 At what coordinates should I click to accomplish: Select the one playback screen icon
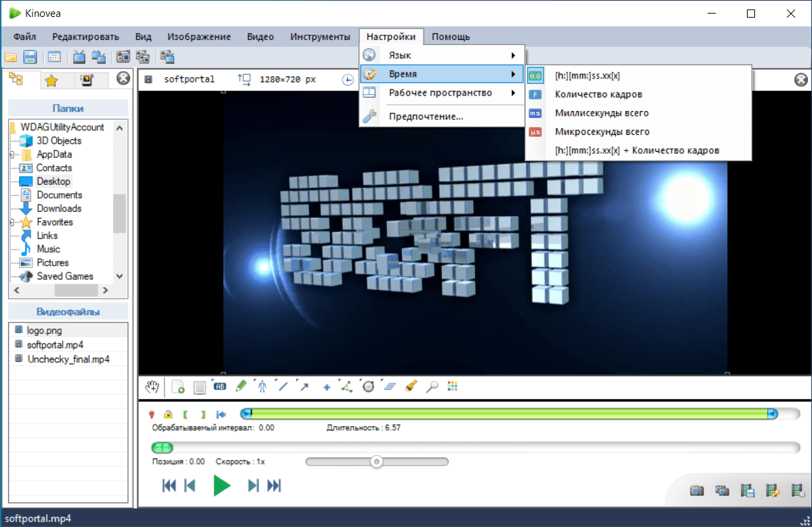[79, 57]
